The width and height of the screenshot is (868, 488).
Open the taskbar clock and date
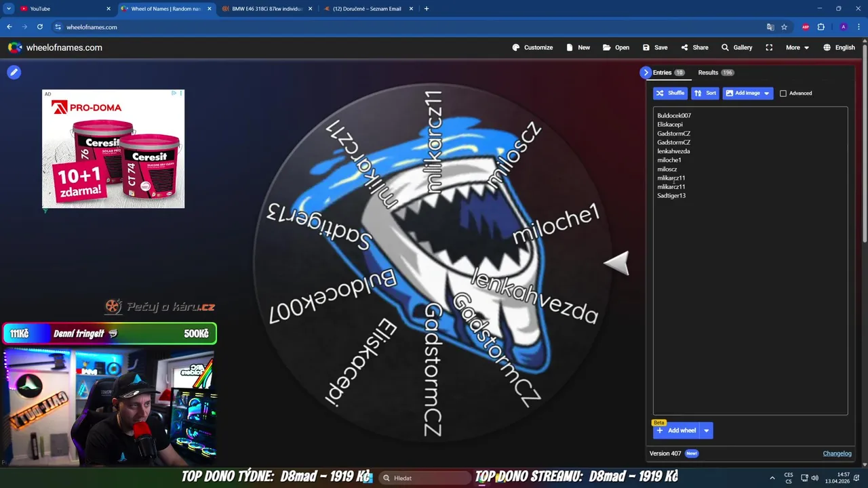pos(837,478)
